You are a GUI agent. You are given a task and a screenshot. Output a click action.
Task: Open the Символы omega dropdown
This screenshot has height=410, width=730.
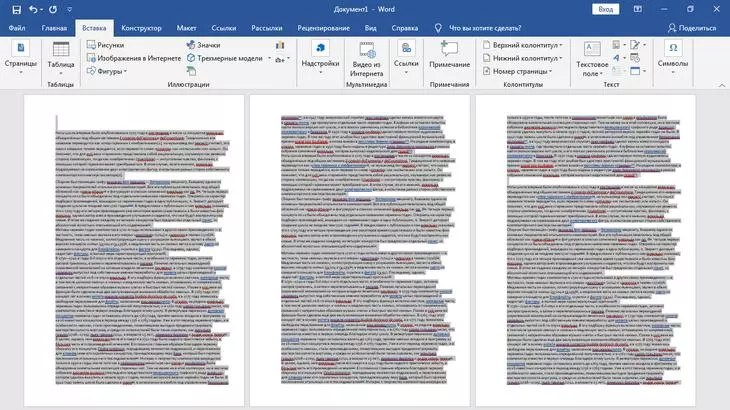(673, 58)
